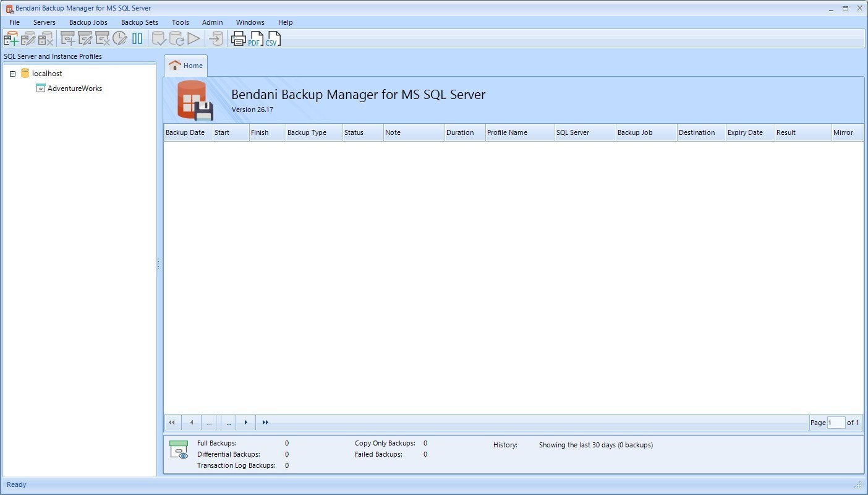Sort by Note column header
The height and width of the screenshot is (495, 868).
pos(414,132)
